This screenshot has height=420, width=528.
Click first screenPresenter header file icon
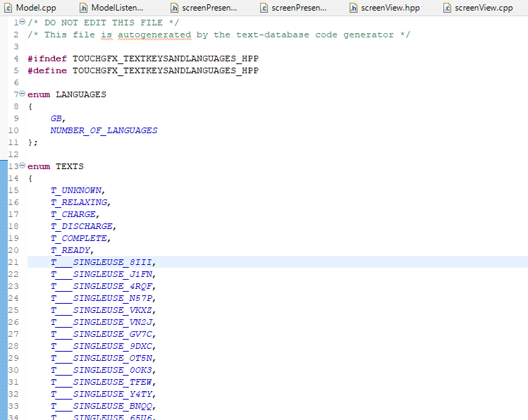(174, 8)
